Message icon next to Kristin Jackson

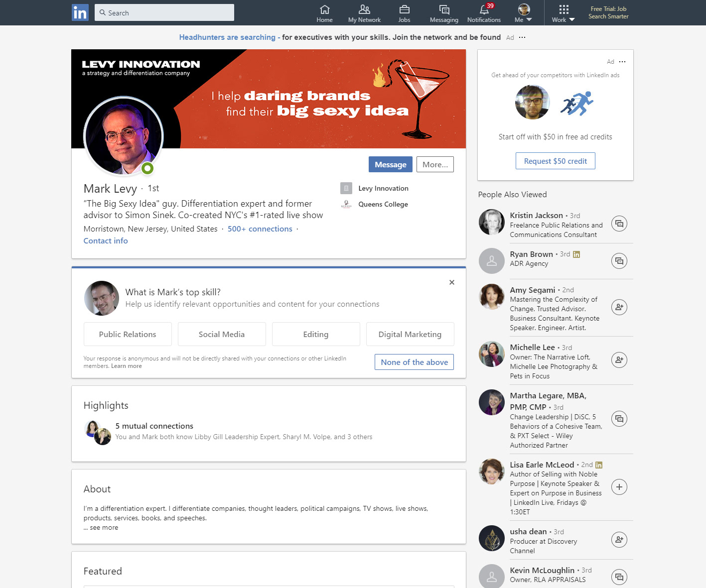[619, 224]
